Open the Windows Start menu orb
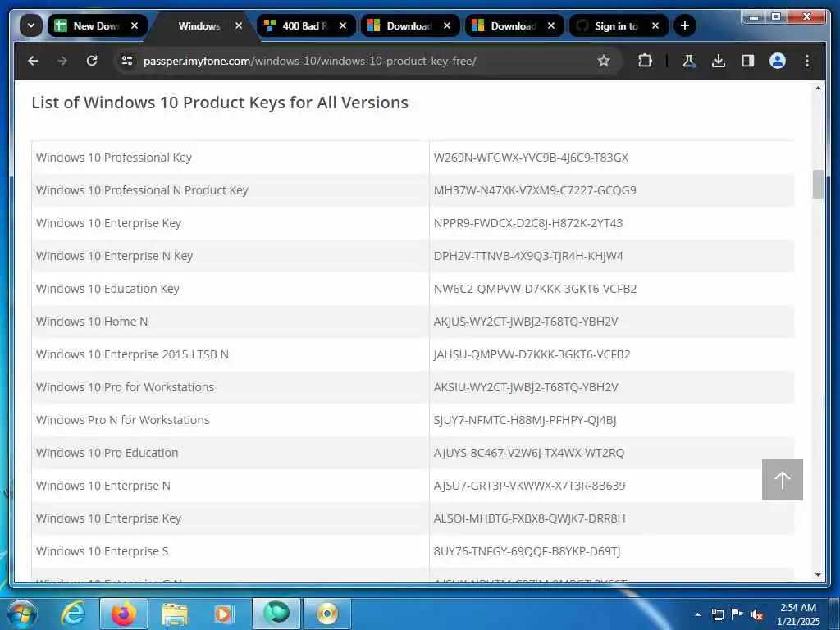This screenshot has height=630, width=840. click(x=22, y=614)
